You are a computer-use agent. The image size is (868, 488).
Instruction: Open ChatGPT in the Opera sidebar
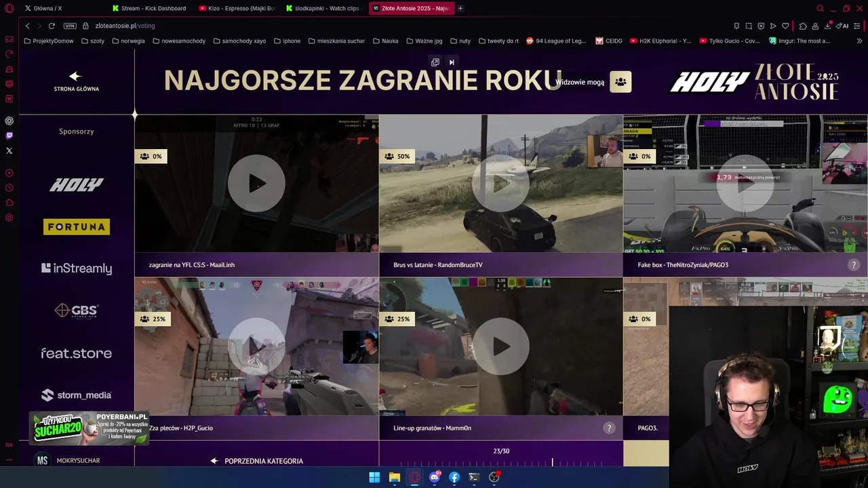9,121
